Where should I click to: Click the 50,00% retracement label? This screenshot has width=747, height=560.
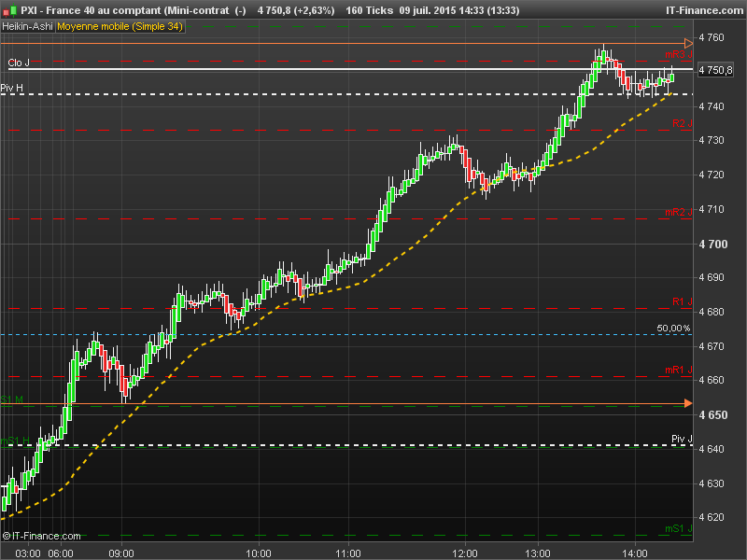click(x=673, y=329)
